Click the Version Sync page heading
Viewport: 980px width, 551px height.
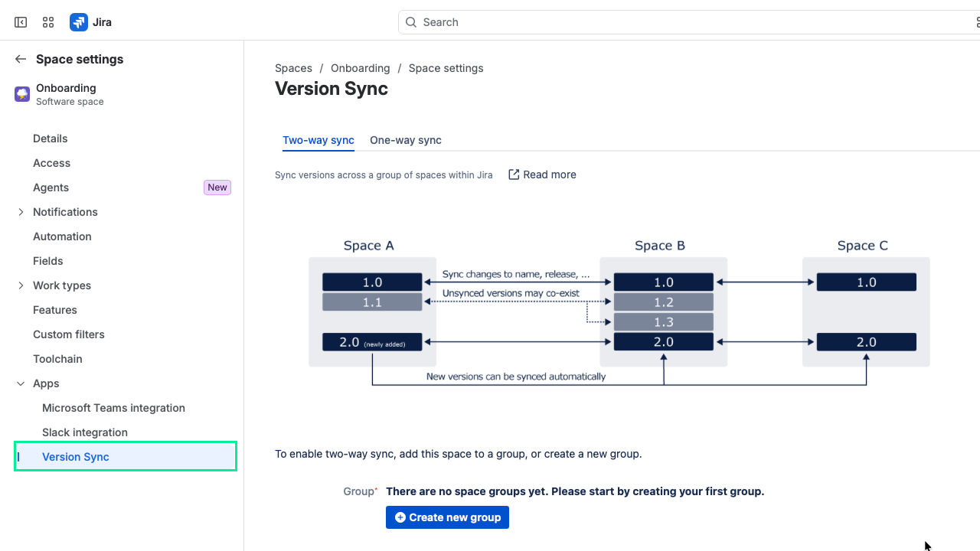point(332,89)
